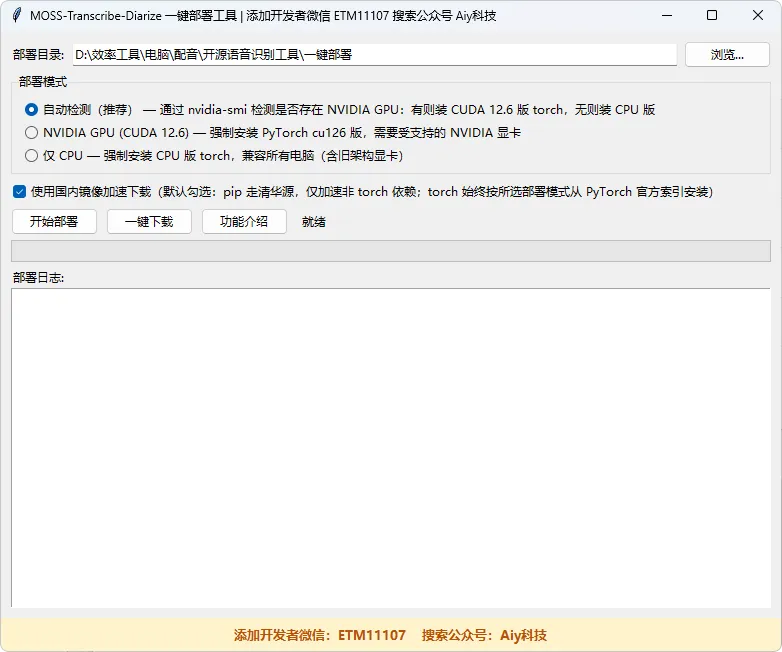Click the 部署日志: label
The image size is (782, 652).
tap(38, 278)
